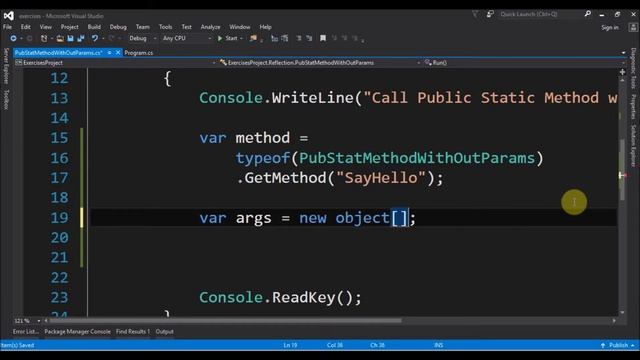Open the Output panel tab
640x360 pixels.
[164, 331]
